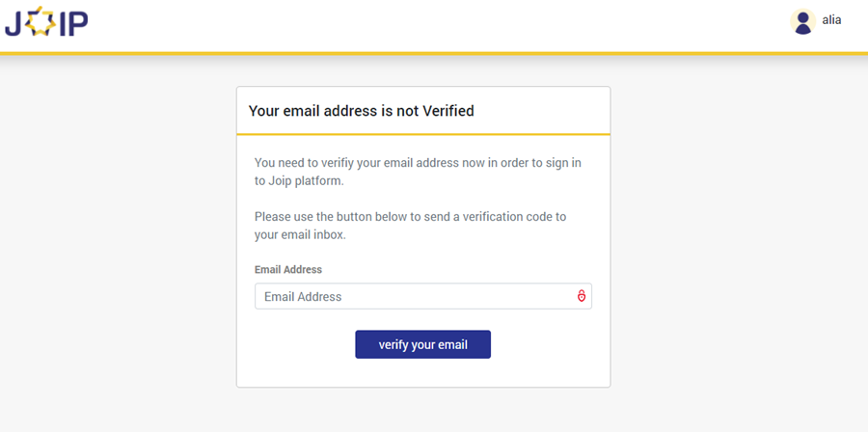Click the 'You need to verifiy' paragraph

418,172
